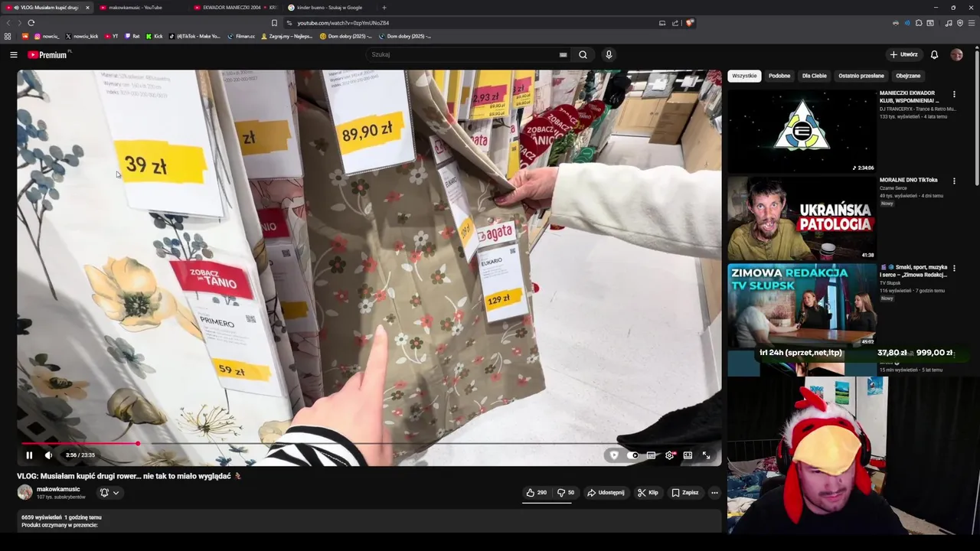Open the TikTok - Make Yo... bookmark
The height and width of the screenshot is (551, 980).
pyautogui.click(x=194, y=36)
